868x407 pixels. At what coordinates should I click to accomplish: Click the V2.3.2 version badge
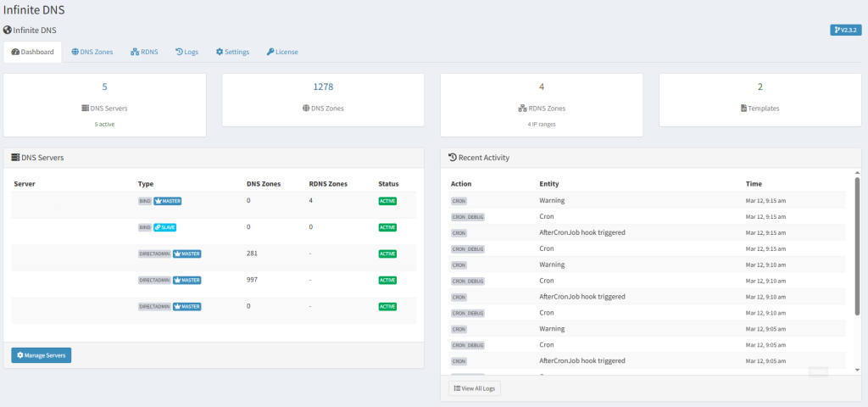[x=845, y=30]
